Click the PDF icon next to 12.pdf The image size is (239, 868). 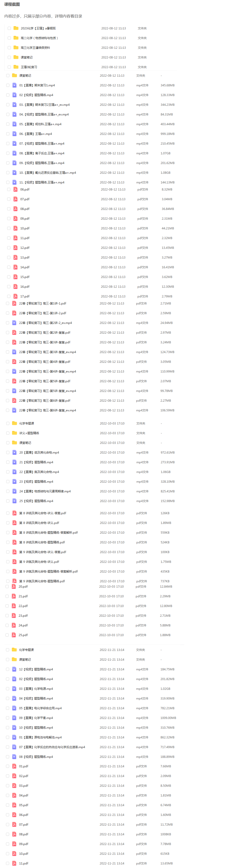click(x=16, y=248)
